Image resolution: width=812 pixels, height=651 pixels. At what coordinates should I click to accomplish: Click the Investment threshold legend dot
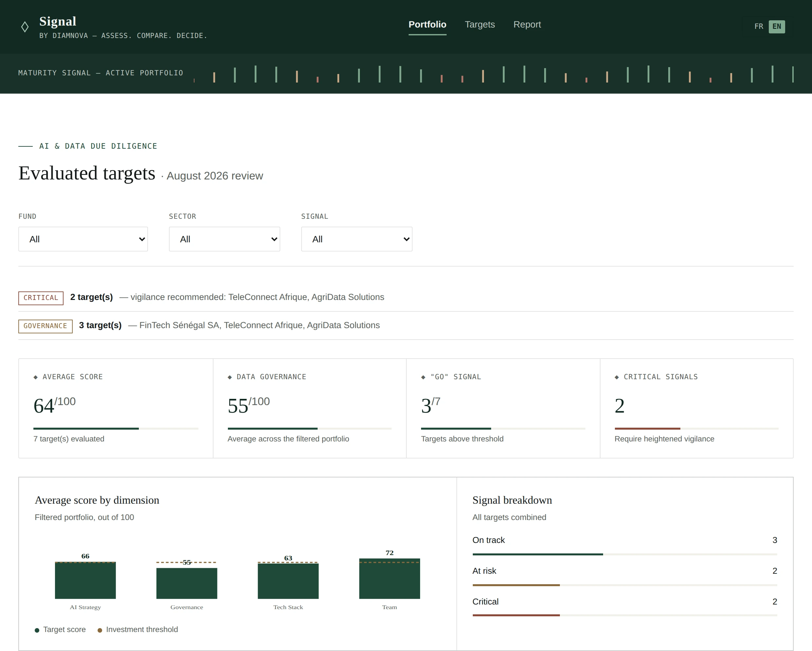click(x=100, y=630)
